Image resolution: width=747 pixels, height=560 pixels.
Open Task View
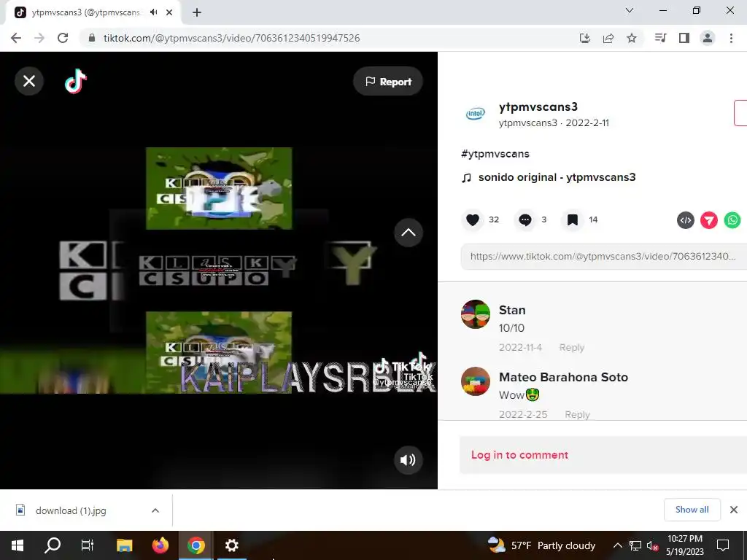[x=88, y=545]
